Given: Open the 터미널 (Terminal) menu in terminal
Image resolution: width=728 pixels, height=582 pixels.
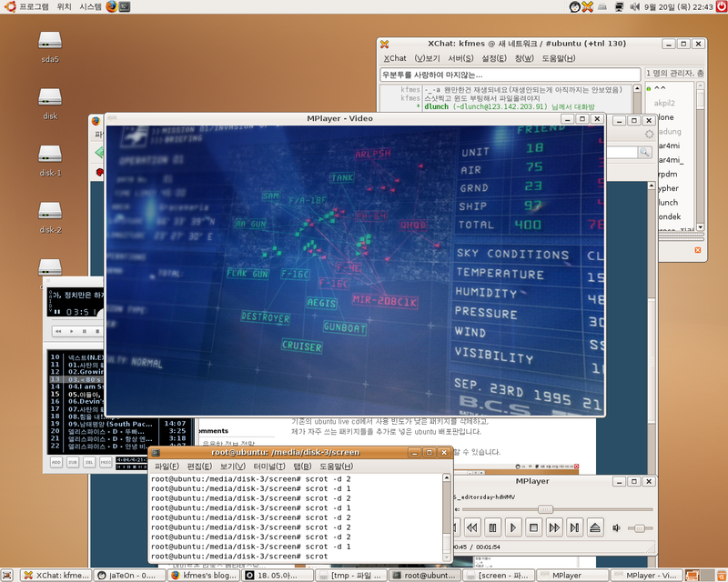Looking at the screenshot, I should tap(269, 466).
